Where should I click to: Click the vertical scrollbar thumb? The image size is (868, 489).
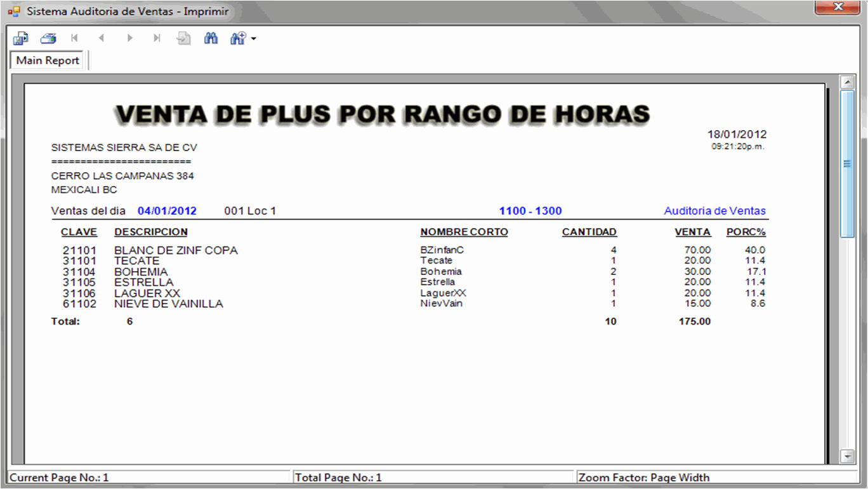(847, 164)
